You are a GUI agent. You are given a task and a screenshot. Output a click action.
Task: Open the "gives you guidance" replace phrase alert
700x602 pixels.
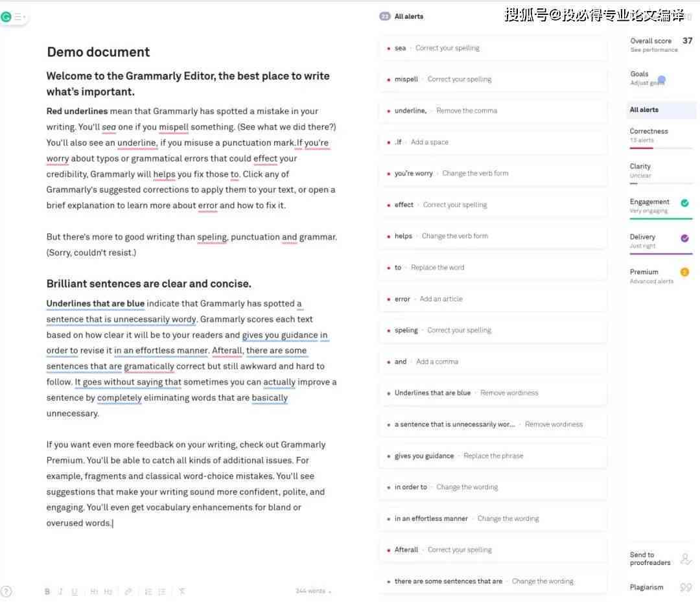coord(493,456)
